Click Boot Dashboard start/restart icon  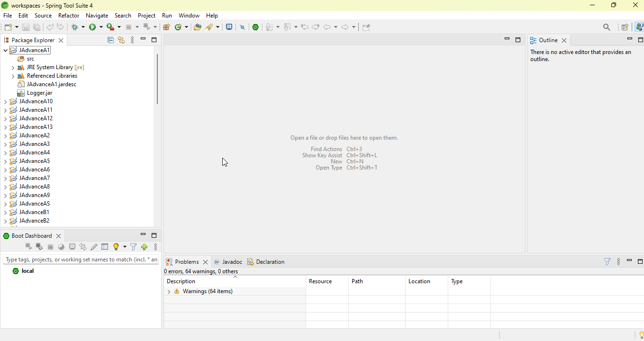click(x=28, y=247)
